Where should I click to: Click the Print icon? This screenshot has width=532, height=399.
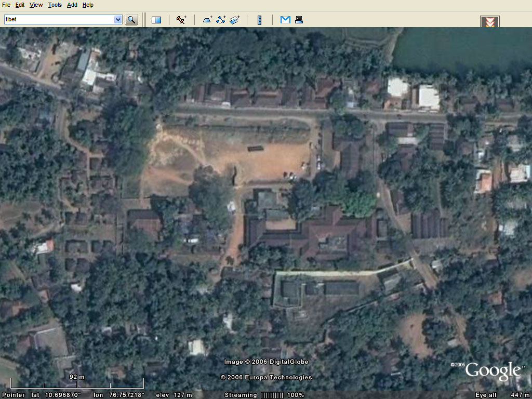pos(299,20)
